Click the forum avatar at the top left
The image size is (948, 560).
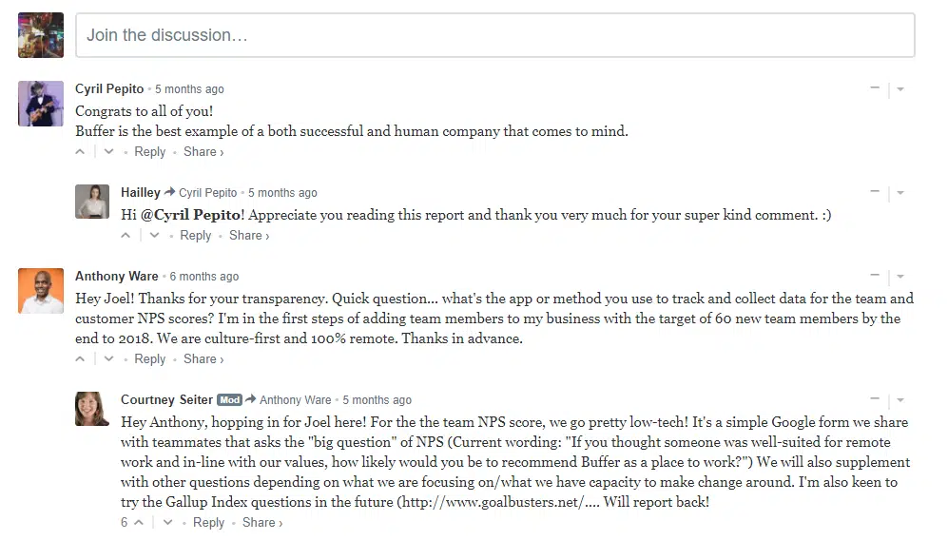click(40, 34)
